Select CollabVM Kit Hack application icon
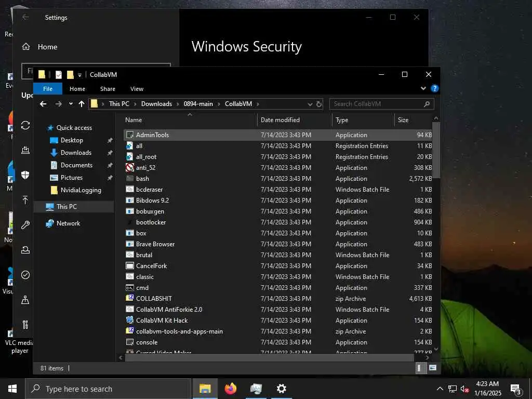The image size is (532, 399). tap(129, 320)
